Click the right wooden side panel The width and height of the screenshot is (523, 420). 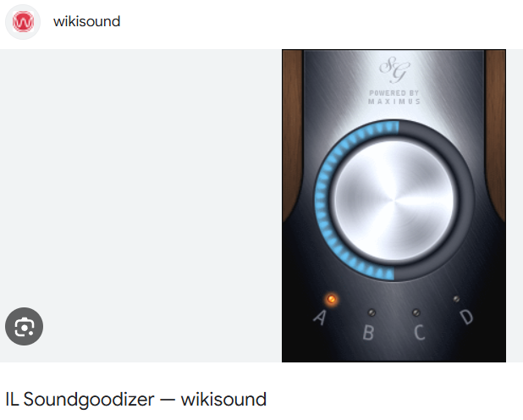point(496,134)
